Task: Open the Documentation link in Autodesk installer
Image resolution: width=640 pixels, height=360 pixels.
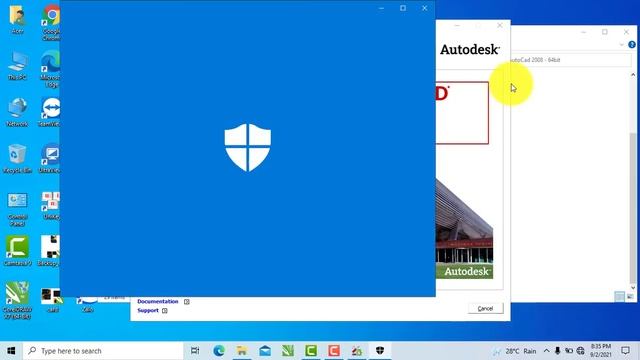Action: (158, 301)
